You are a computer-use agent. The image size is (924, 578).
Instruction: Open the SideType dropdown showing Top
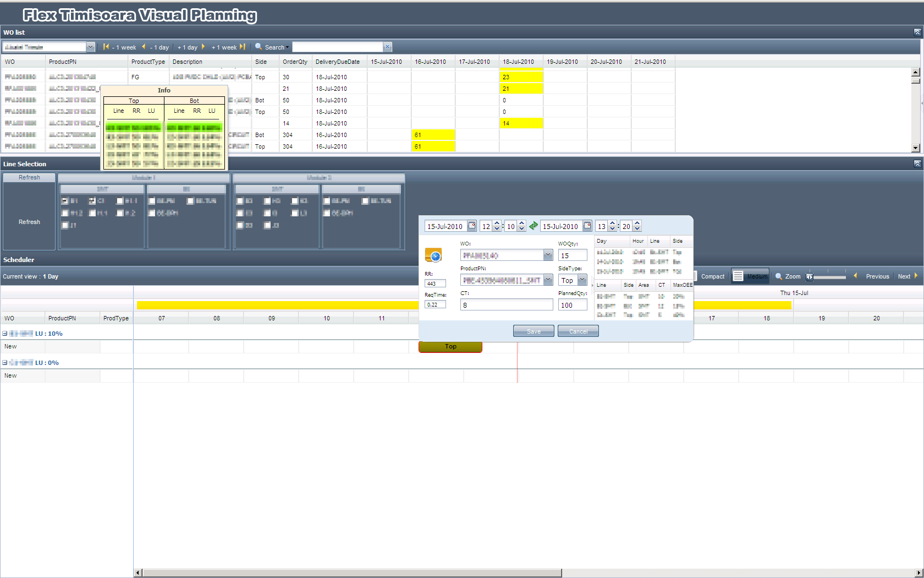coord(582,280)
